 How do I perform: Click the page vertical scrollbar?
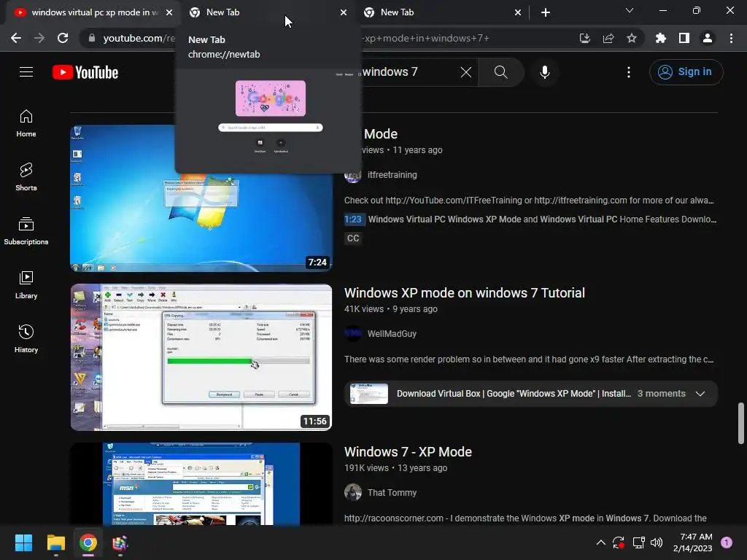click(x=741, y=424)
